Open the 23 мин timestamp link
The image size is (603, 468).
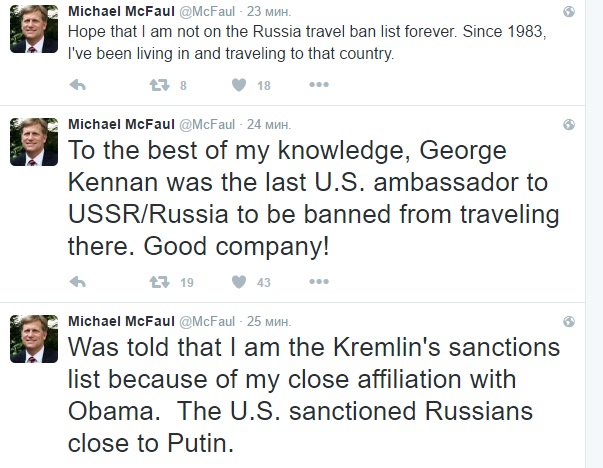pos(268,12)
